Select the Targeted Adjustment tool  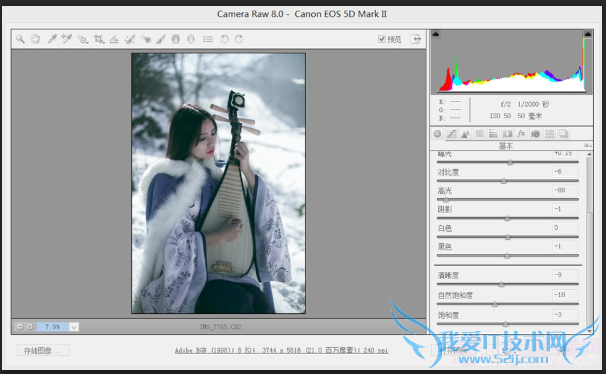click(x=82, y=39)
